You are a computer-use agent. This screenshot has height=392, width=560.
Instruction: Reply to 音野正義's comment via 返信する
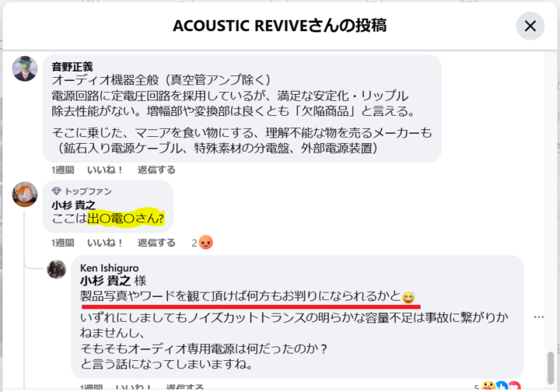click(156, 170)
